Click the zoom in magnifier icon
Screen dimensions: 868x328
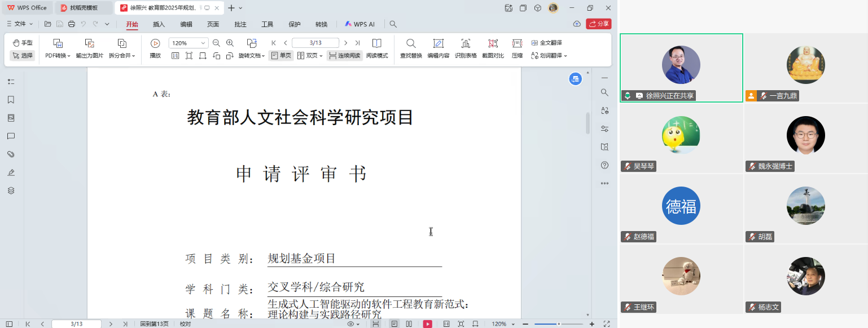230,43
